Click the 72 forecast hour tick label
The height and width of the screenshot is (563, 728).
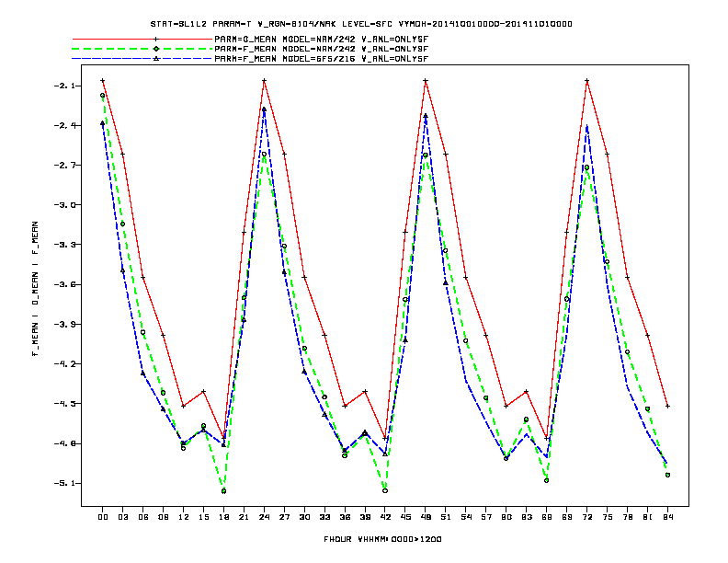[586, 517]
